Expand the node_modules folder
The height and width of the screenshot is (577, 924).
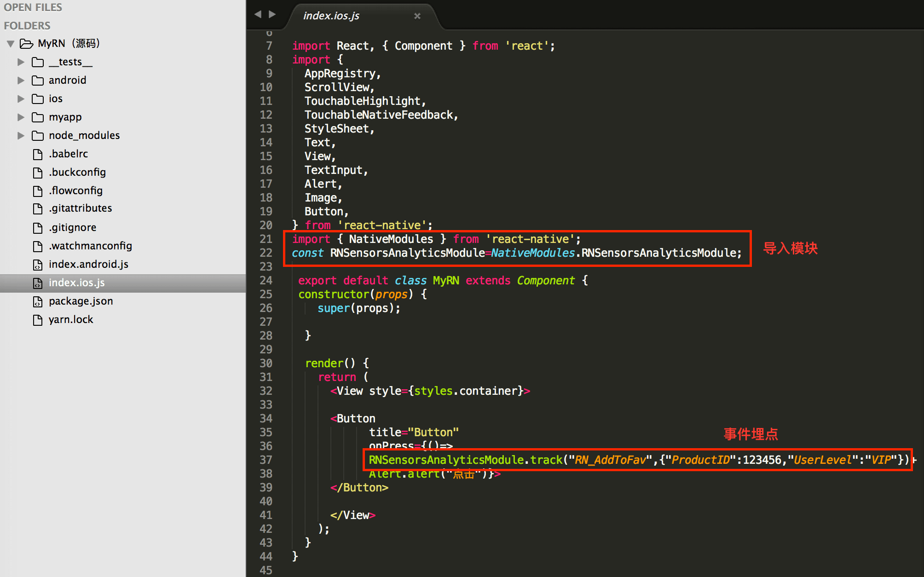(x=21, y=136)
